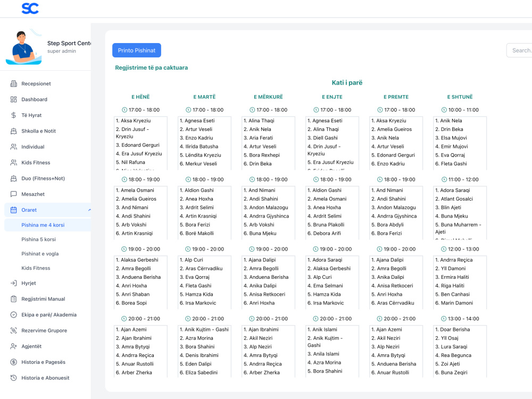
Task: Click the Regjistrimi Manual clipboard icon
Action: pyautogui.click(x=14, y=299)
